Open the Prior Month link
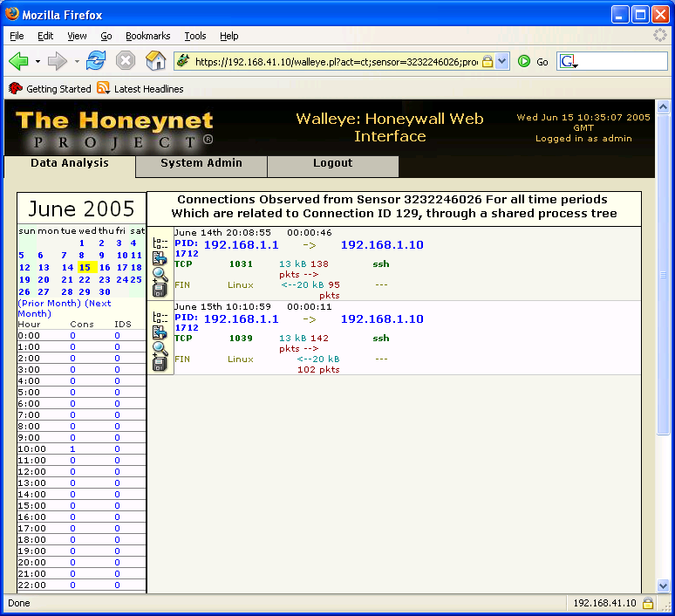This screenshot has width=675, height=616. tap(50, 304)
